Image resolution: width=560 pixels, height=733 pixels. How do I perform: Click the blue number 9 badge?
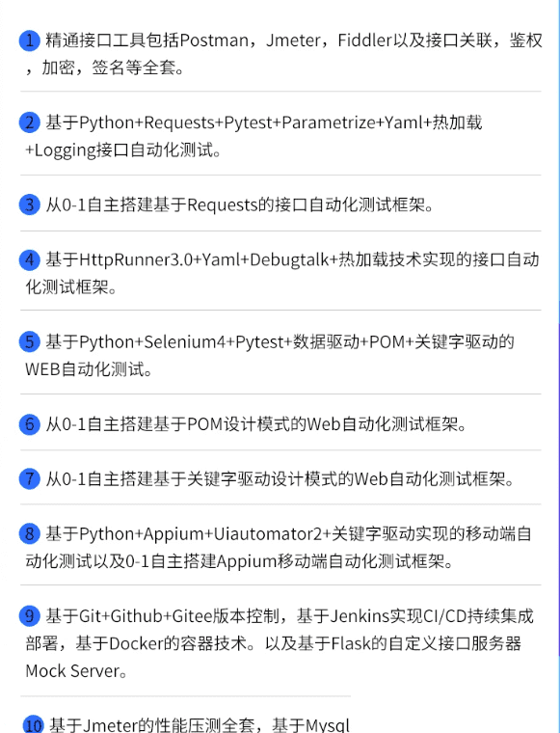(30, 616)
